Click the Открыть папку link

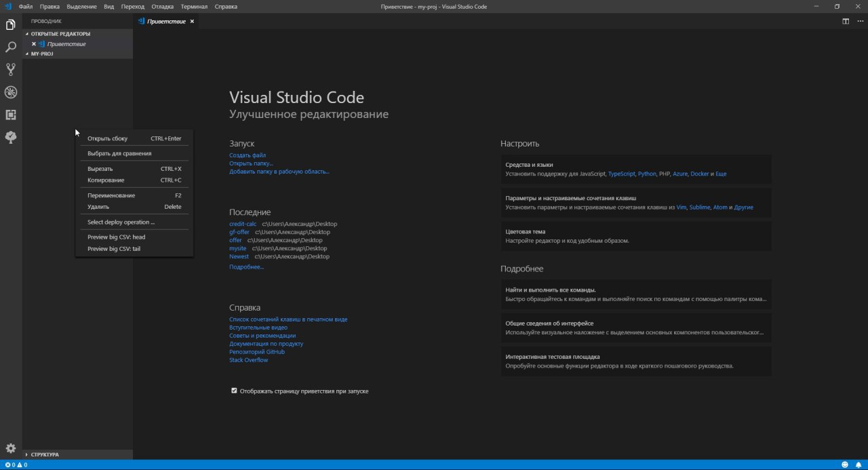coord(251,163)
